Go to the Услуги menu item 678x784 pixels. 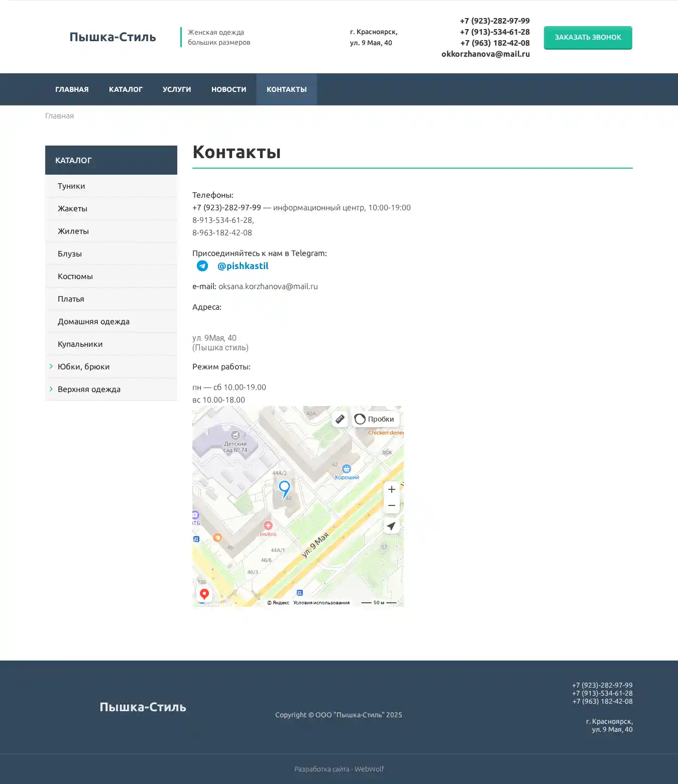tap(177, 89)
